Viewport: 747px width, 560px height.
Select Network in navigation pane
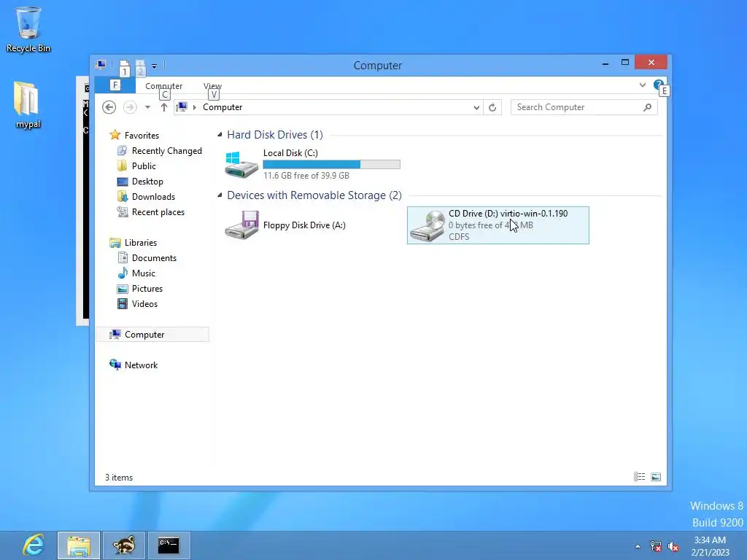[x=141, y=365]
